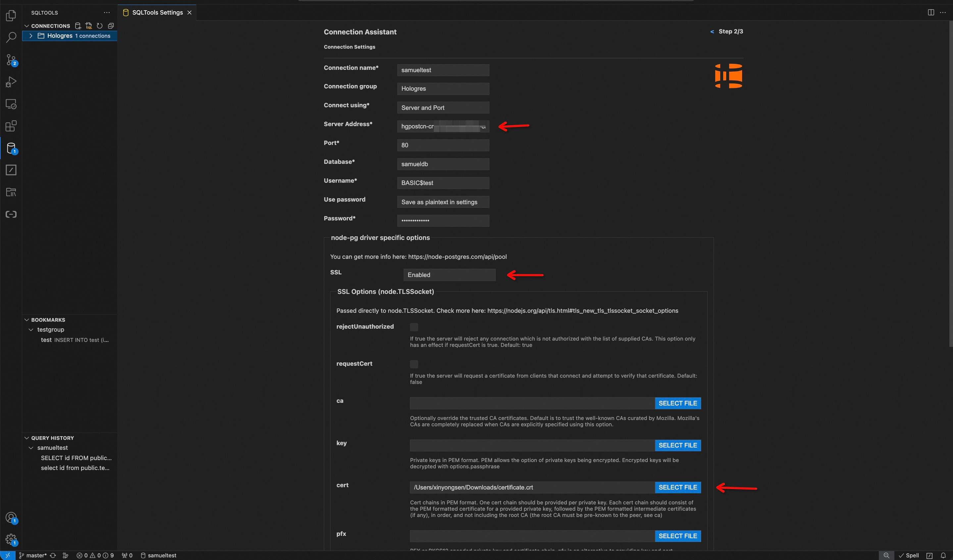Go back using the Step 2/3 arrow
This screenshot has height=560, width=953.
(x=712, y=31)
